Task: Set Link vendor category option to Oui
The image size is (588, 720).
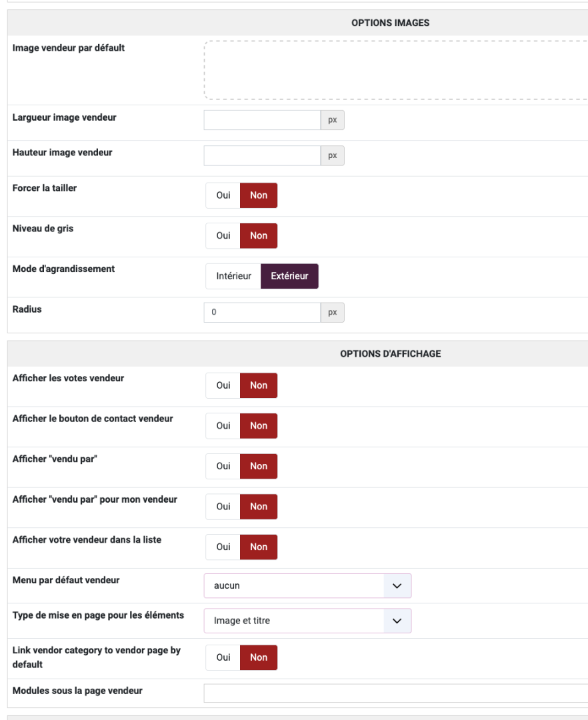Action: [x=223, y=657]
